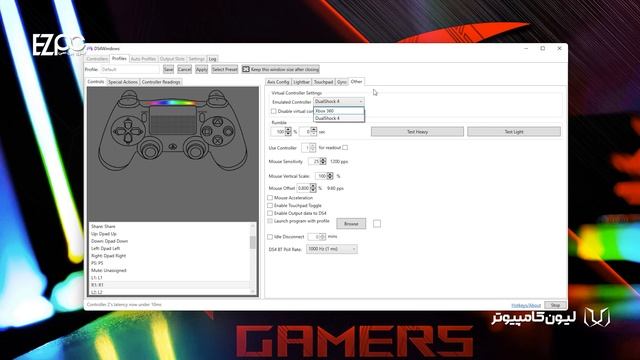Choose Xbox 360 from the emulated controller list
This screenshot has height=360, width=640.
coord(339,111)
